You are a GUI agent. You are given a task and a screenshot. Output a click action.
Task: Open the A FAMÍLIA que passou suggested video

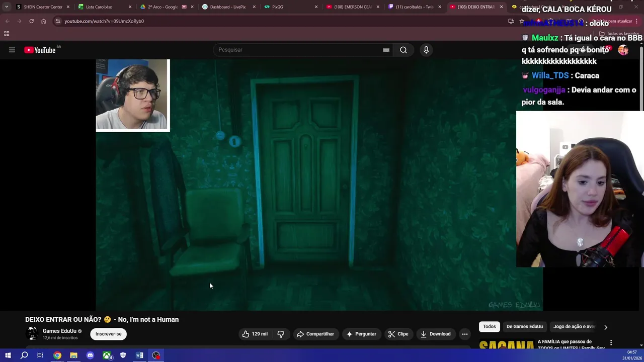click(571, 344)
